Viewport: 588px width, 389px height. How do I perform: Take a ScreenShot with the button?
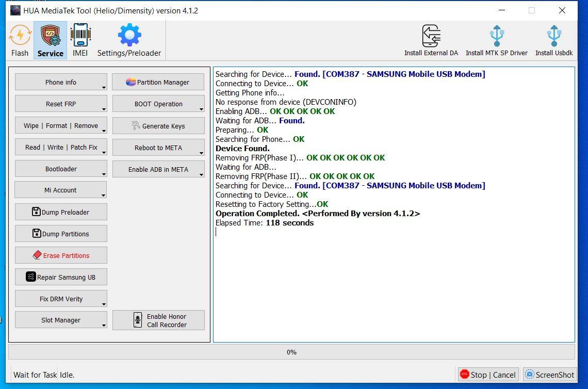[x=549, y=375]
